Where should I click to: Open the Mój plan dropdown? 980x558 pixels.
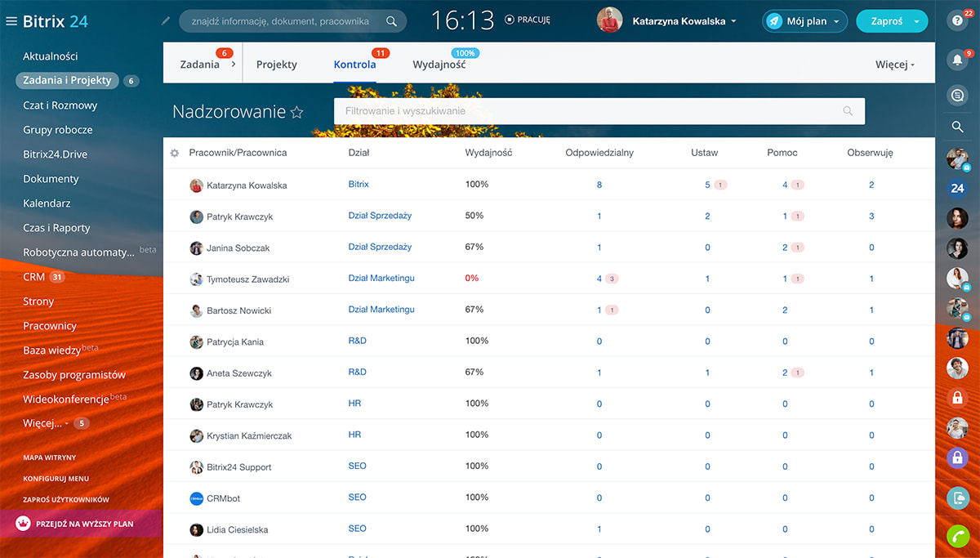pos(804,21)
